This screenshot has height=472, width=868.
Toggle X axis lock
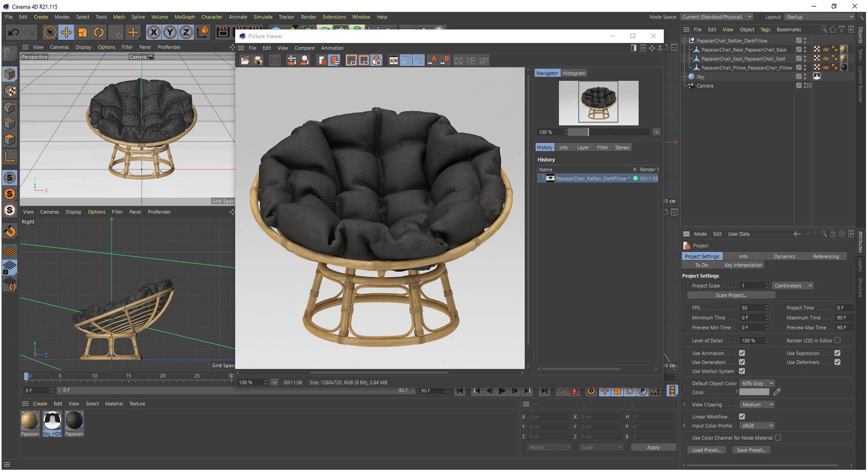(154, 32)
